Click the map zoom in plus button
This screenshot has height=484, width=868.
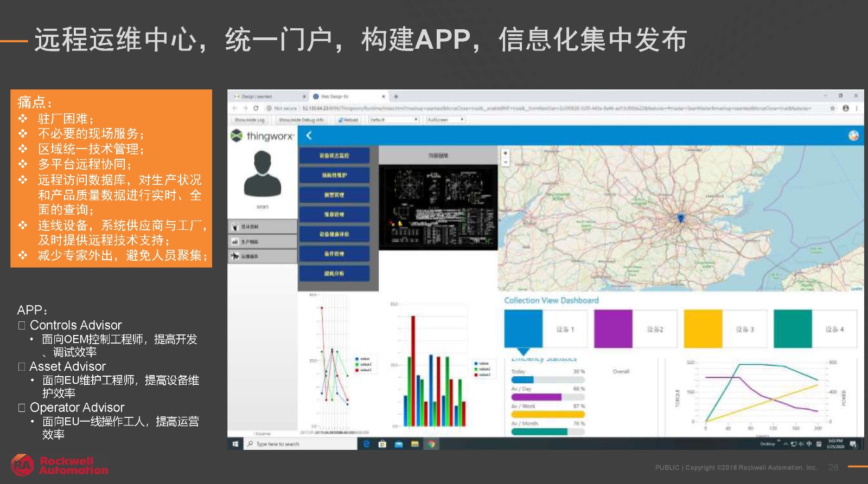pos(506,153)
